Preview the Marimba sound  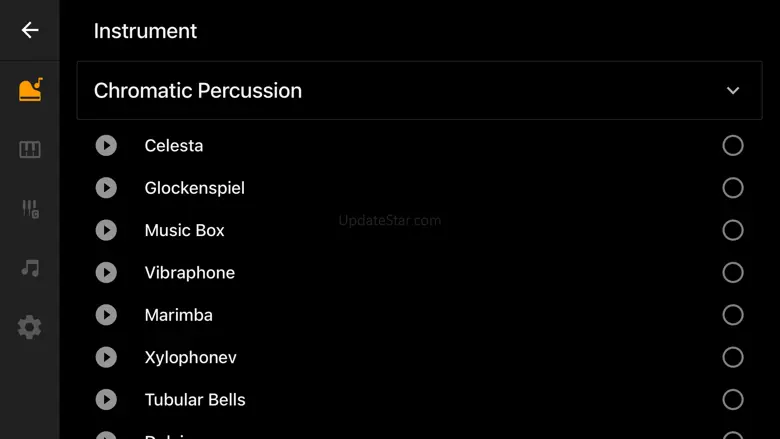pos(106,315)
